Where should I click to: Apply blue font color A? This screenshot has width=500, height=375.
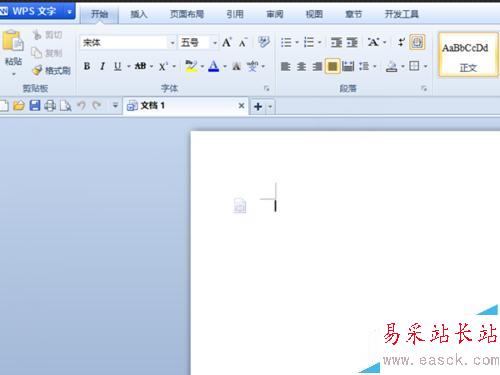point(214,66)
